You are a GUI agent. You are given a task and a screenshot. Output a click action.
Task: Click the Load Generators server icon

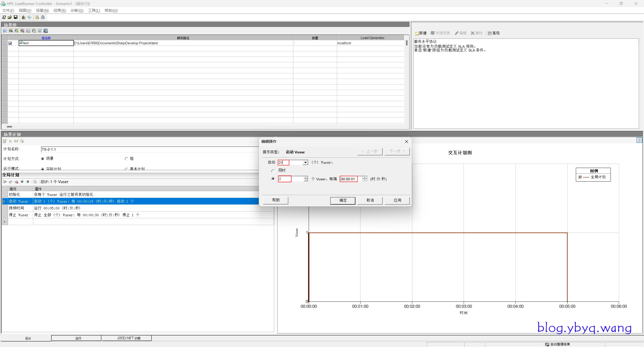(23, 17)
